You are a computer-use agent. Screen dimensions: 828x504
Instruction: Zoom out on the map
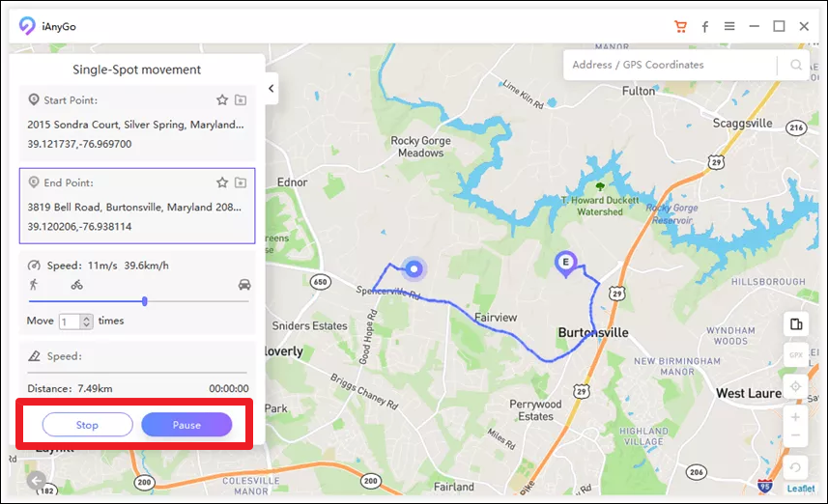(x=796, y=435)
